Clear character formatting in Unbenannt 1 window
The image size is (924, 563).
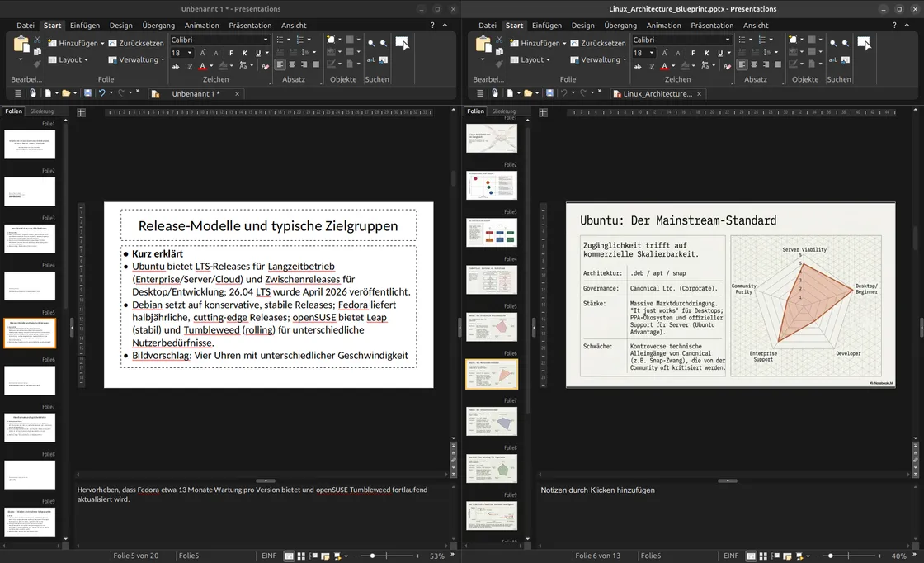tap(265, 66)
